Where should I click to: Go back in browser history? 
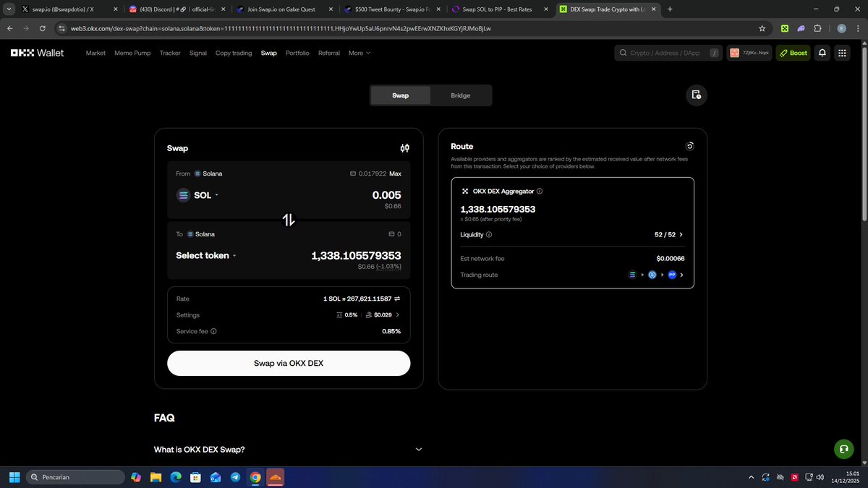[x=10, y=29]
